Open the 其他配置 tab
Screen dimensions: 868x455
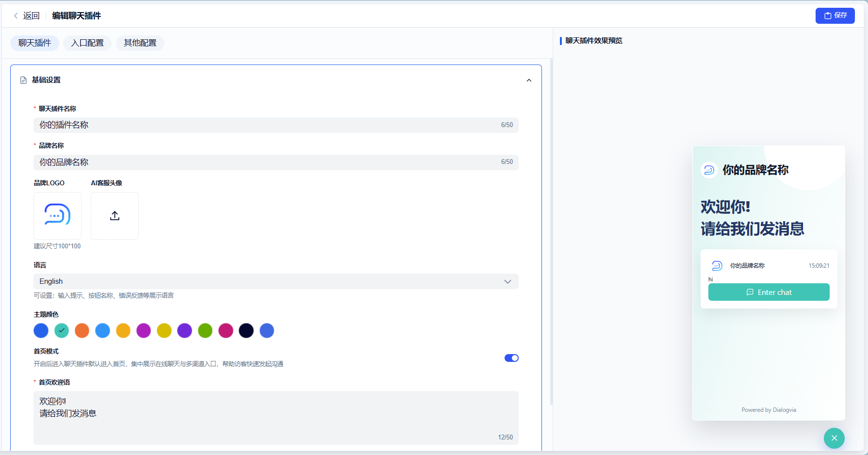click(140, 43)
